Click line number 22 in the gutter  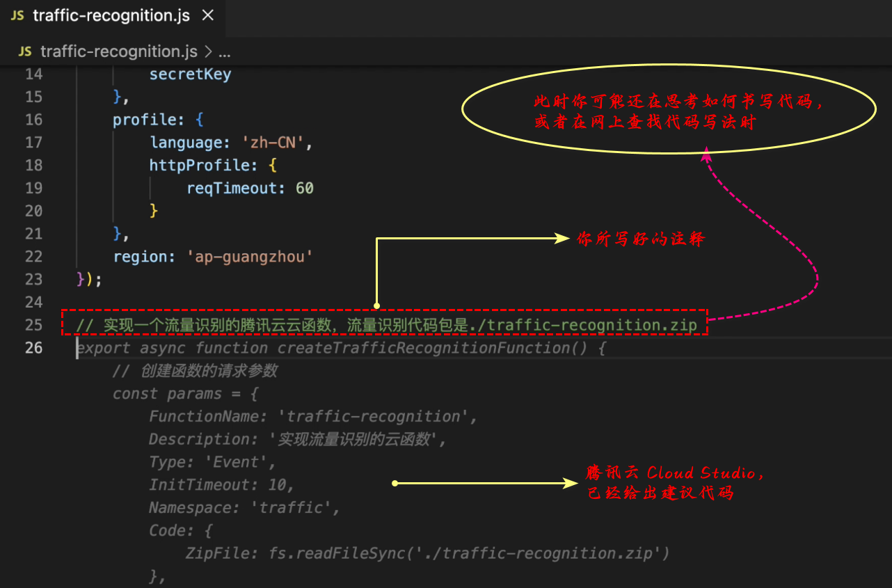click(x=33, y=256)
